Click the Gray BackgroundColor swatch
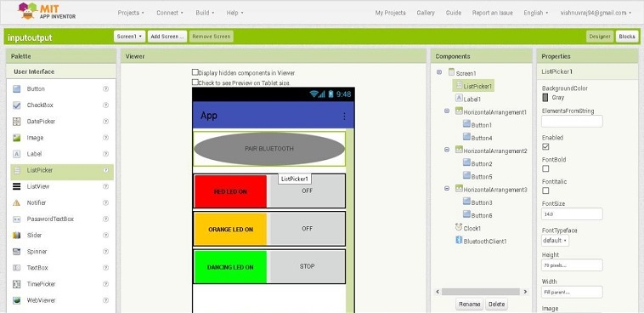 pyautogui.click(x=545, y=98)
